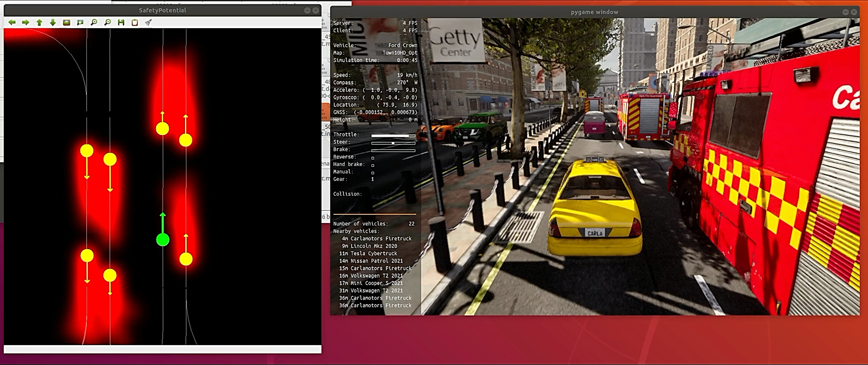Select the SafetyPotential window title bar
Screen dimensions: 868x365
[162, 10]
